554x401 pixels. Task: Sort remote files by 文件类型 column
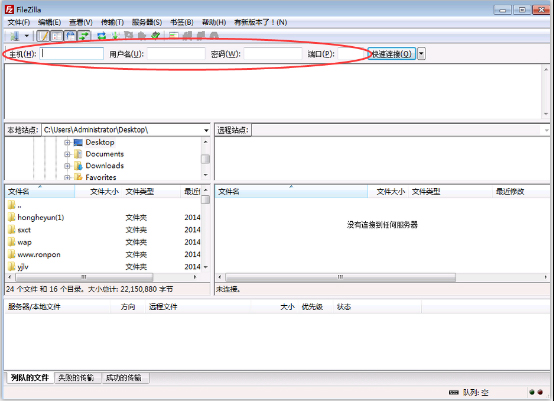pos(450,191)
